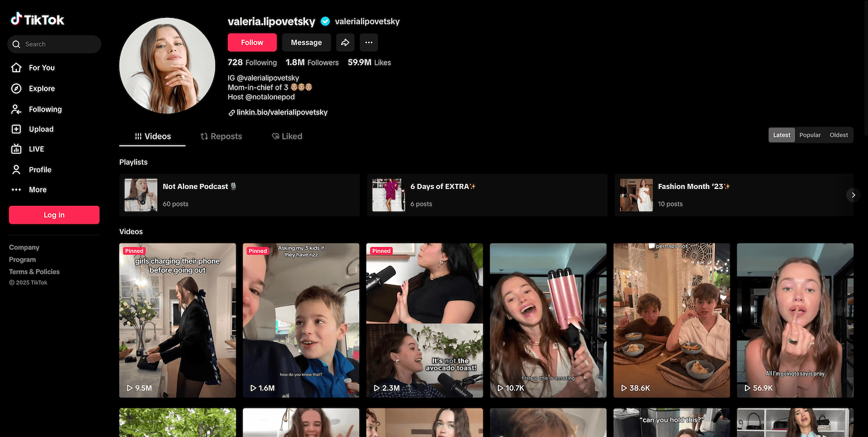Image resolution: width=868 pixels, height=437 pixels.
Task: Open the linkin.bio/valerialipovetsky link
Action: 282,113
